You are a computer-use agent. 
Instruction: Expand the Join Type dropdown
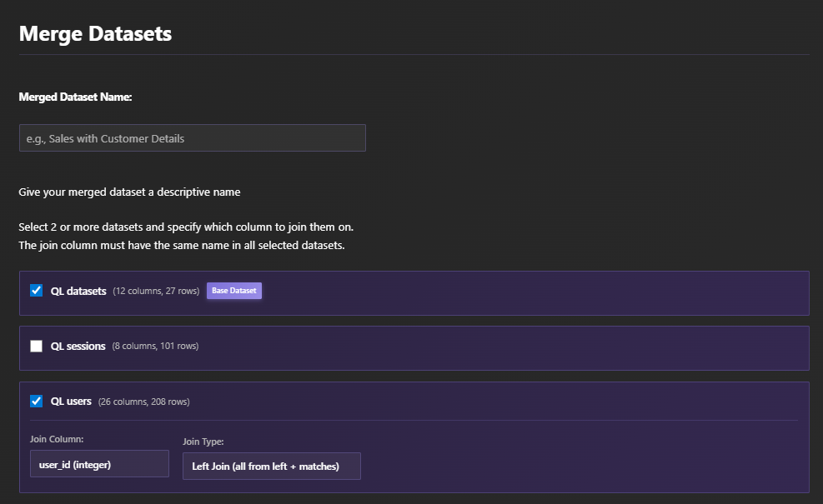click(271, 467)
